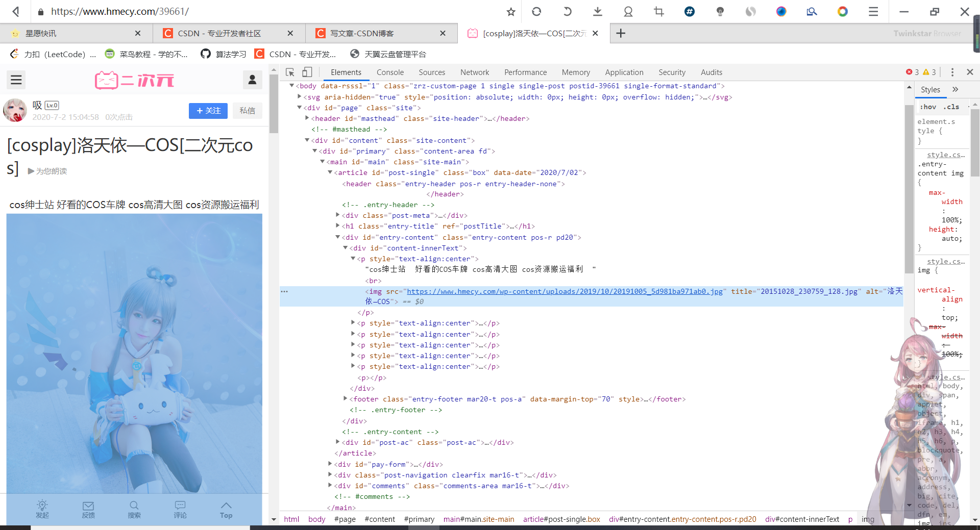This screenshot has height=530, width=980.
Task: Click the 二次元 site logo
Action: coord(134,80)
